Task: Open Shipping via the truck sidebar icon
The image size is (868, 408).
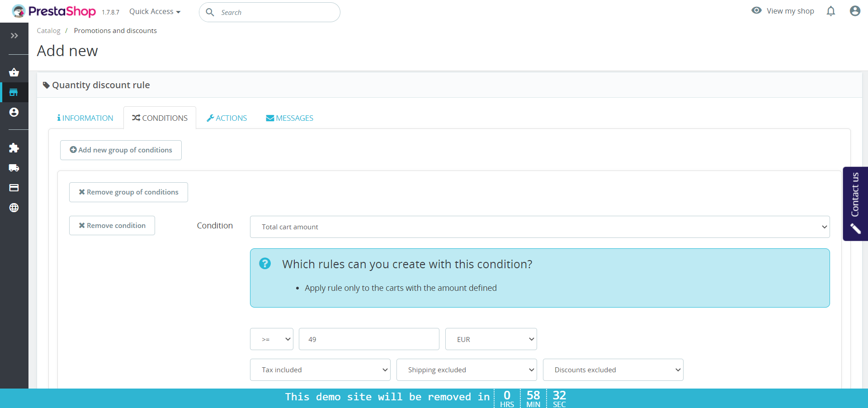Action: [x=14, y=168]
